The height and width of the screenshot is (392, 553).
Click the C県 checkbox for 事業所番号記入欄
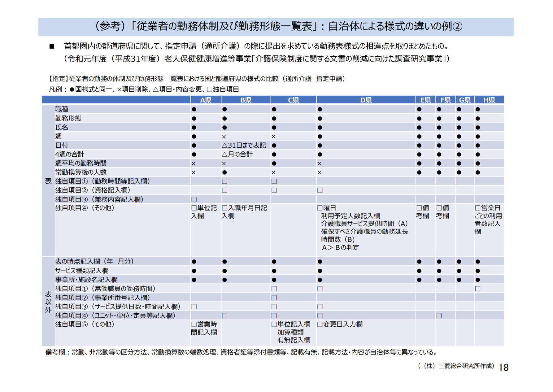pyautogui.click(x=274, y=298)
